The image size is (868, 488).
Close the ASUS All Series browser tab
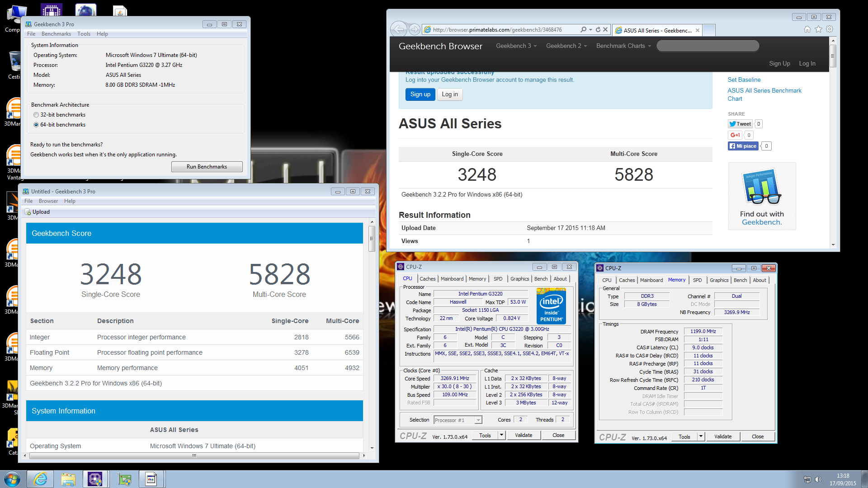click(698, 31)
